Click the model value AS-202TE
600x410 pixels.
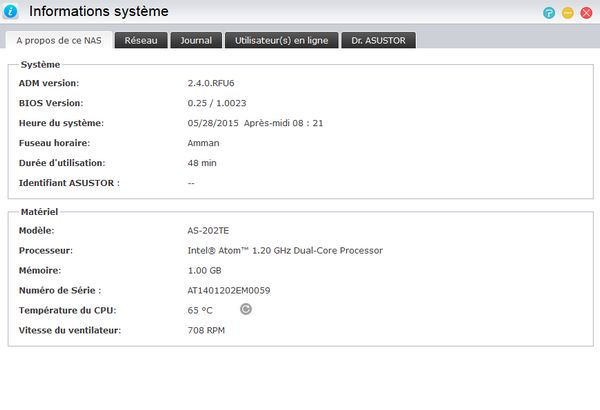[x=208, y=230]
